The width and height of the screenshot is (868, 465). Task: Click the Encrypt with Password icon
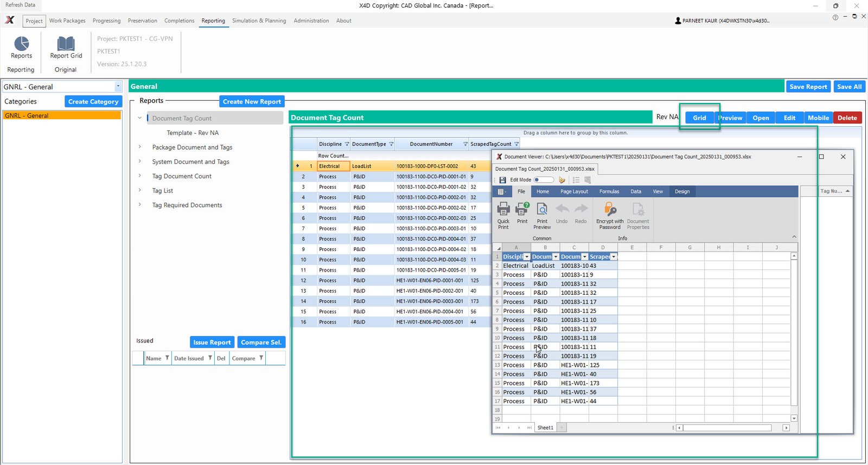tap(610, 209)
